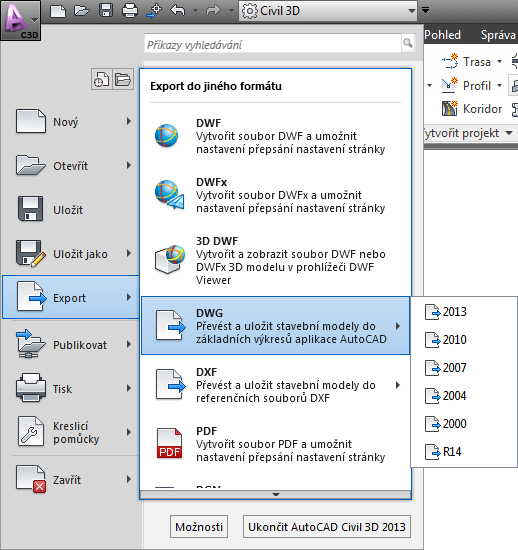Click the Trasa ribbon tool
518x550 pixels.
click(466, 62)
